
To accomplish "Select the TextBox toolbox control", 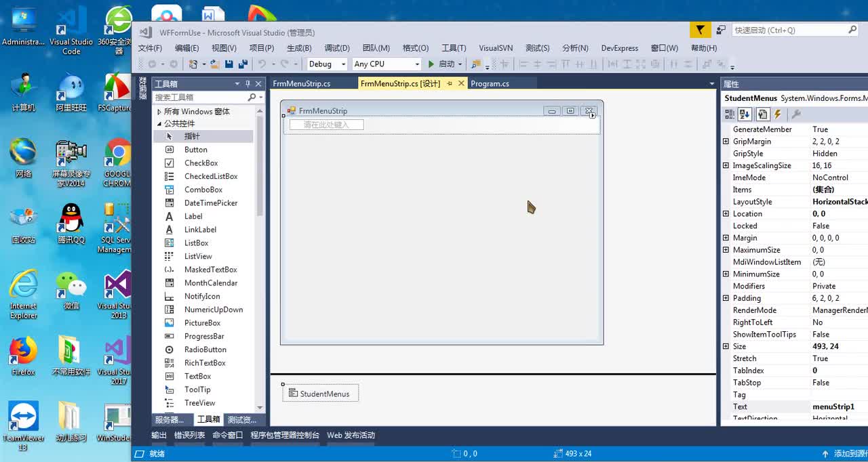I will tap(197, 376).
